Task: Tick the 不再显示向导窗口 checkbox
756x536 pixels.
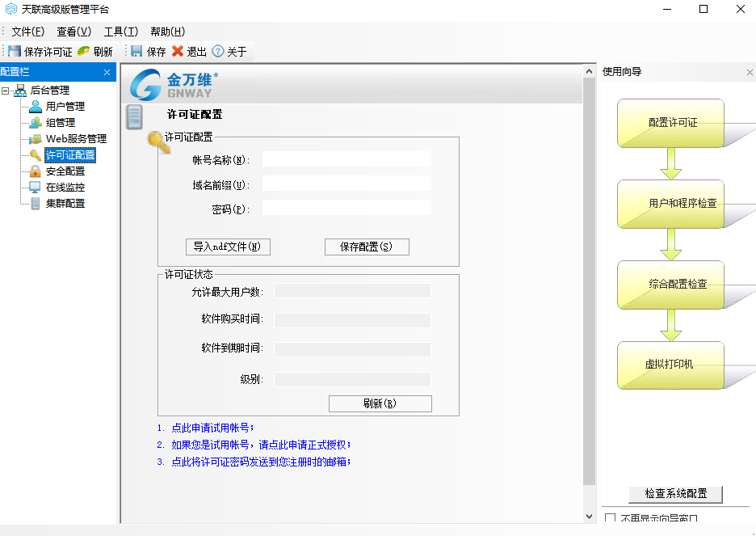Action: pos(611,519)
